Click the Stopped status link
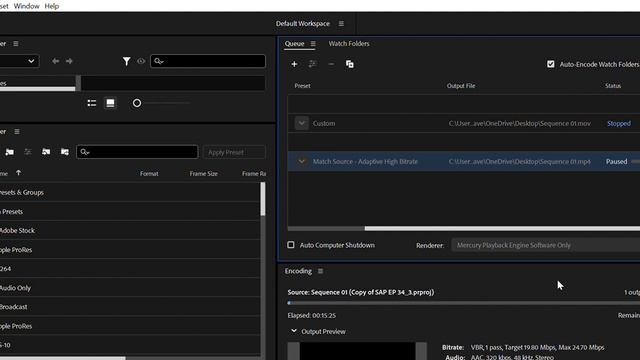The width and height of the screenshot is (640, 360). (x=619, y=123)
